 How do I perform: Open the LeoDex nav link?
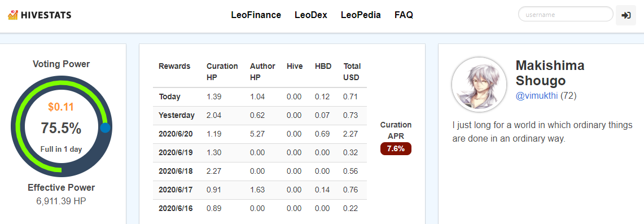tap(311, 15)
